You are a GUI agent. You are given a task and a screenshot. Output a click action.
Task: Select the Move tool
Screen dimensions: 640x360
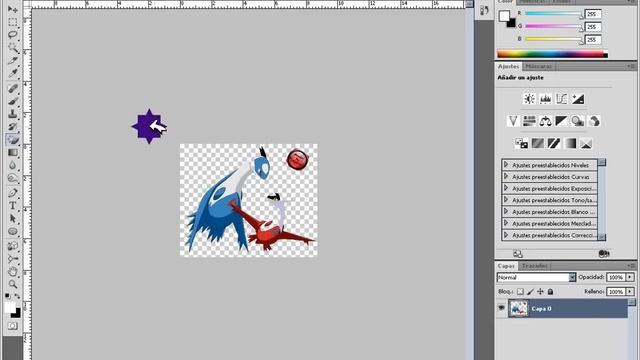13,9
